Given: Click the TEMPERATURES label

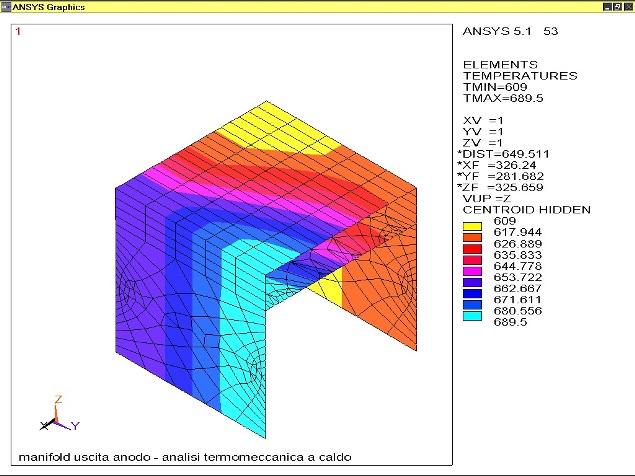Looking at the screenshot, I should click(520, 76).
